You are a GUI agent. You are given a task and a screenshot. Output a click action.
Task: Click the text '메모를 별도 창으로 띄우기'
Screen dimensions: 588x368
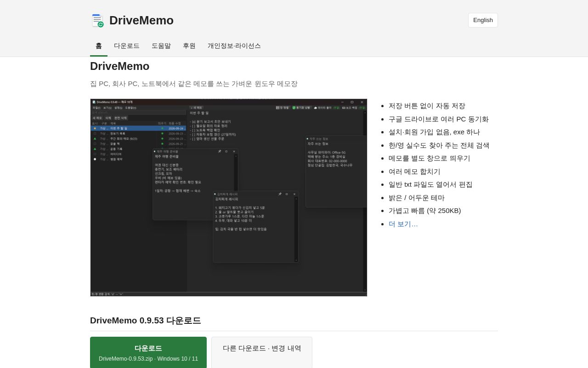point(430,158)
